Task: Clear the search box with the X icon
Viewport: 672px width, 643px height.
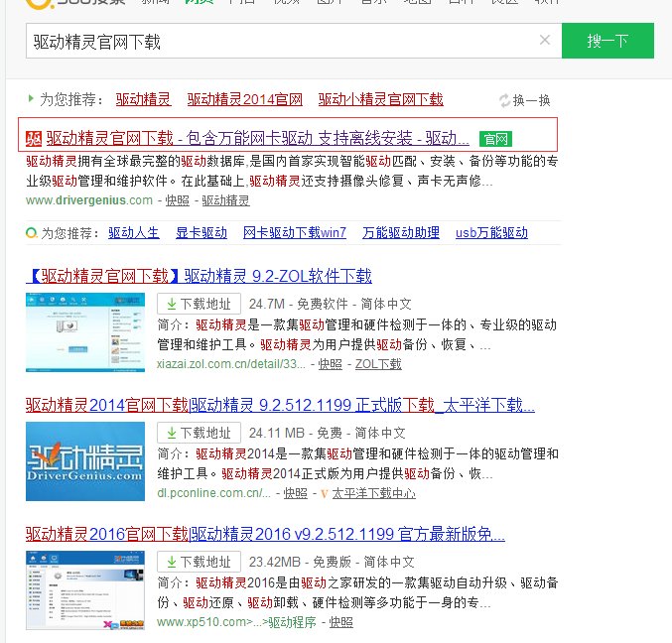Action: [x=545, y=41]
